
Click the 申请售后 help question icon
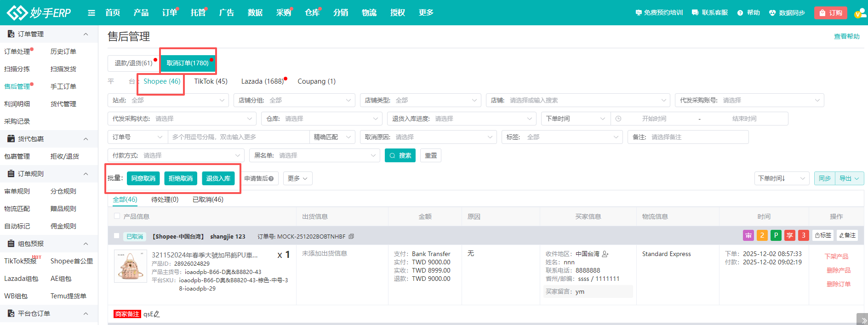pos(271,179)
